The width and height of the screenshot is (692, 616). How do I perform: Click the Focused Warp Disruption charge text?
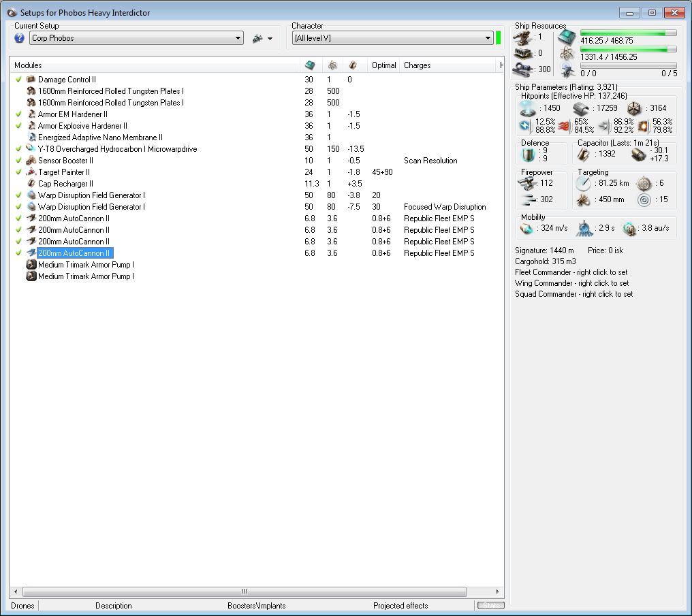coord(445,207)
